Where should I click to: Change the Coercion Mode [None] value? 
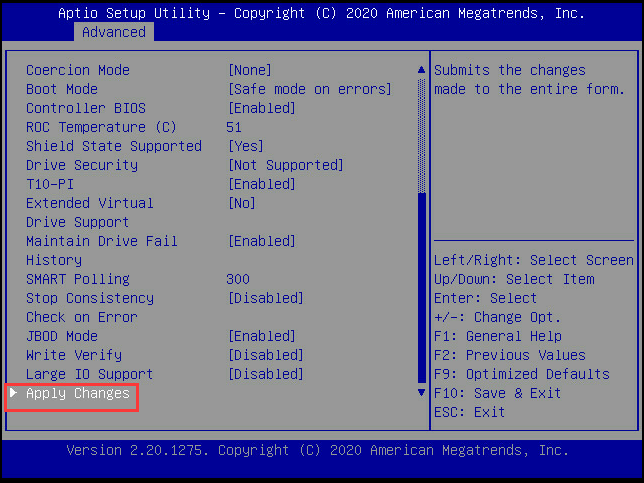point(250,70)
